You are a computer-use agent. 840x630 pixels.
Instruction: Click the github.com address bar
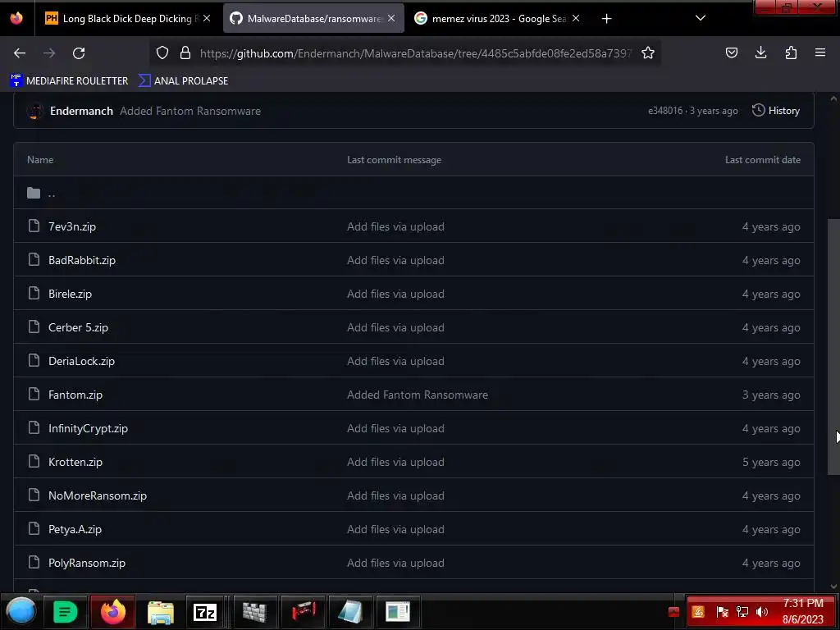pos(415,53)
